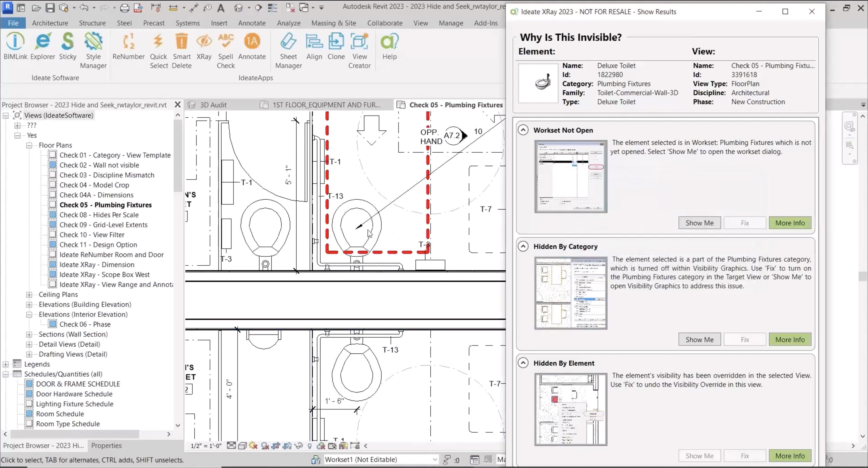This screenshot has width=868, height=468.
Task: Click the visual style icon in view control bar
Action: [242, 446]
